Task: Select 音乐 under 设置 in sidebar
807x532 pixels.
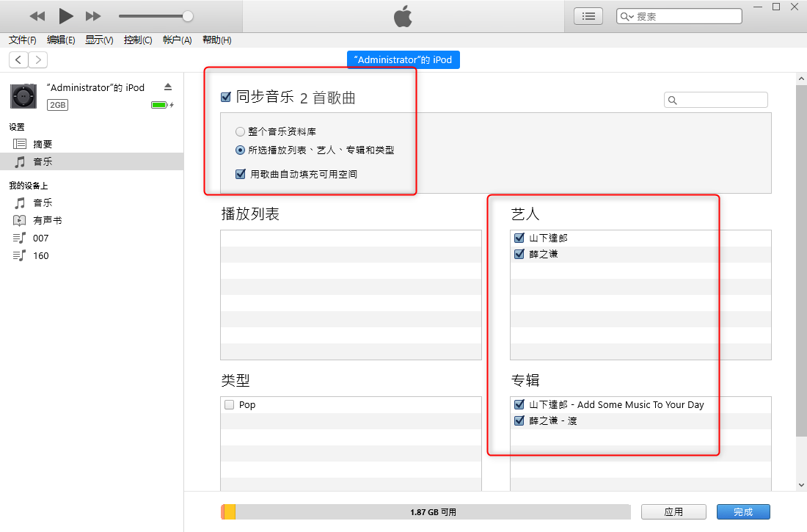Action: 92,161
